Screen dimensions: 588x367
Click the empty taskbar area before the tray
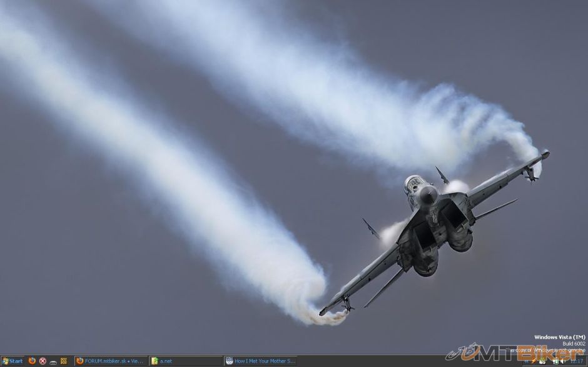tap(407, 361)
